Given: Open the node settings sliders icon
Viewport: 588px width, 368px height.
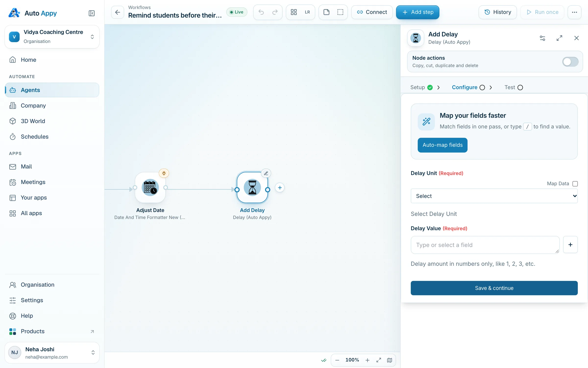Looking at the screenshot, I should click(542, 38).
